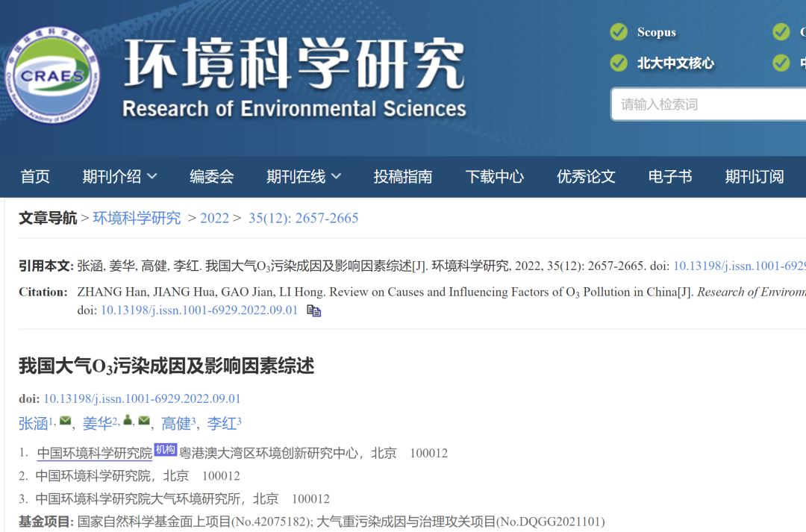This screenshot has width=806, height=532.
Task: Open author 姜华's profile link
Action: (x=97, y=424)
